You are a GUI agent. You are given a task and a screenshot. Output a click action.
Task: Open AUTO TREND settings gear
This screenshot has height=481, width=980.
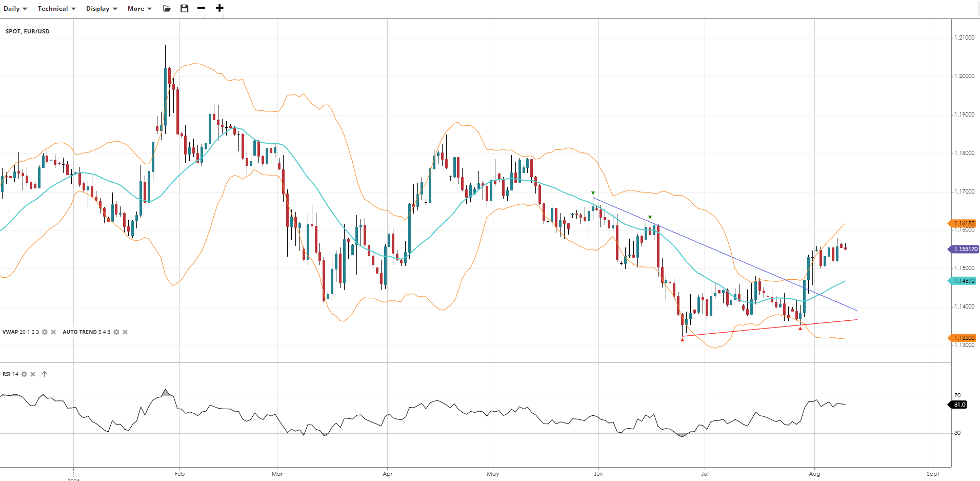tap(116, 332)
